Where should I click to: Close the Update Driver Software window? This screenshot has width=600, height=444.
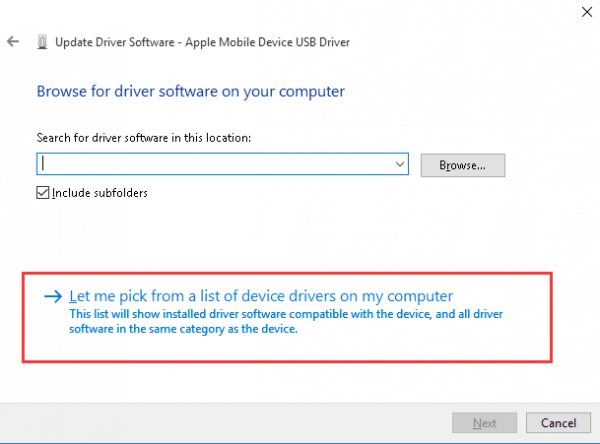[x=581, y=13]
